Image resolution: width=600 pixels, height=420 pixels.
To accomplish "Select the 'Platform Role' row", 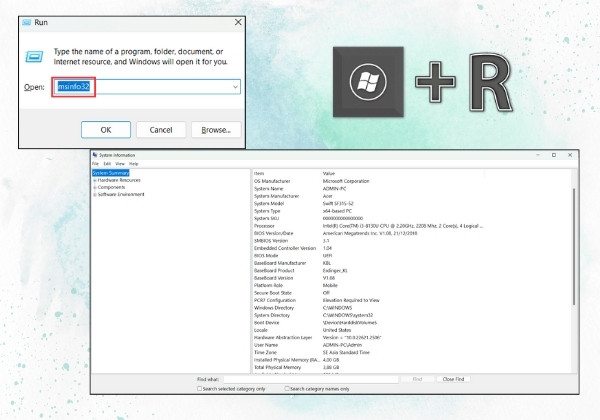I will click(412, 285).
